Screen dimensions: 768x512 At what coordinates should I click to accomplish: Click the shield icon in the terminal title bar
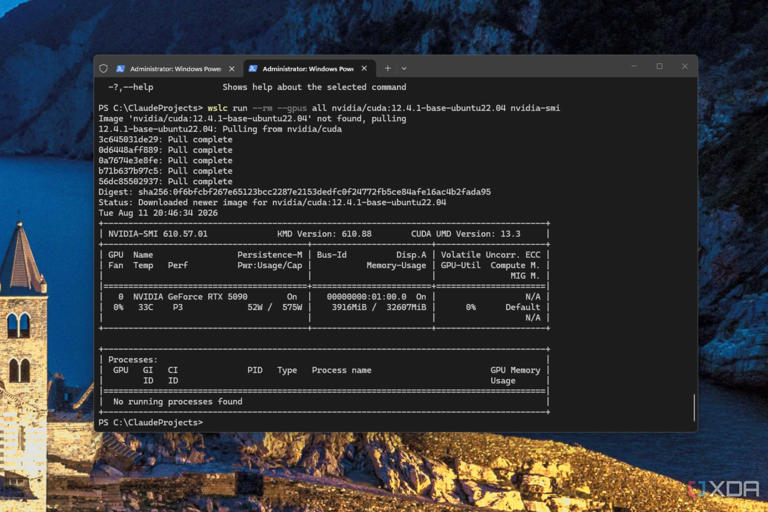coord(103,69)
